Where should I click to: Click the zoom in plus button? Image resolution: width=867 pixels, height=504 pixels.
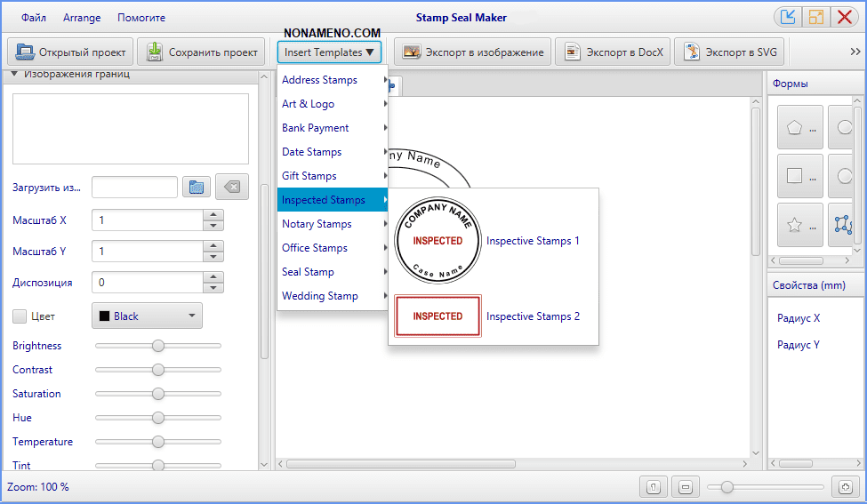(845, 487)
